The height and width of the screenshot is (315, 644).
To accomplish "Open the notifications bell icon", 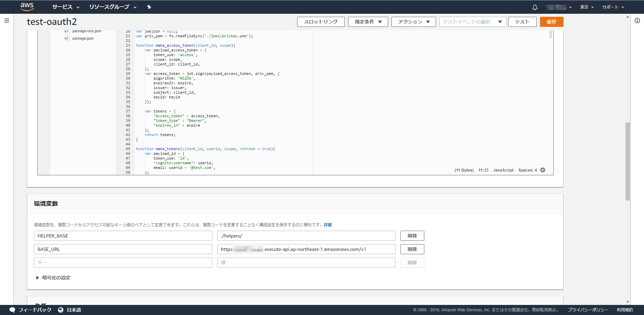I will coord(535,7).
